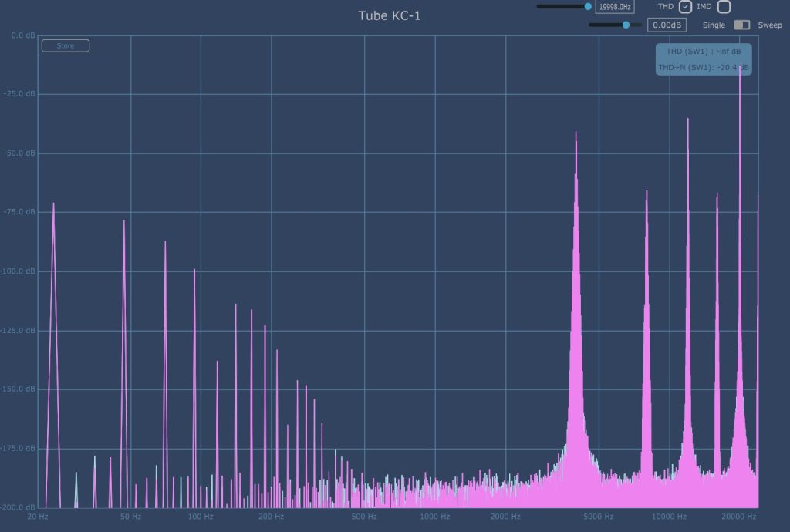Viewport: 790px width, 532px height.
Task: Click the THD (SW1) readout line
Action: point(703,51)
